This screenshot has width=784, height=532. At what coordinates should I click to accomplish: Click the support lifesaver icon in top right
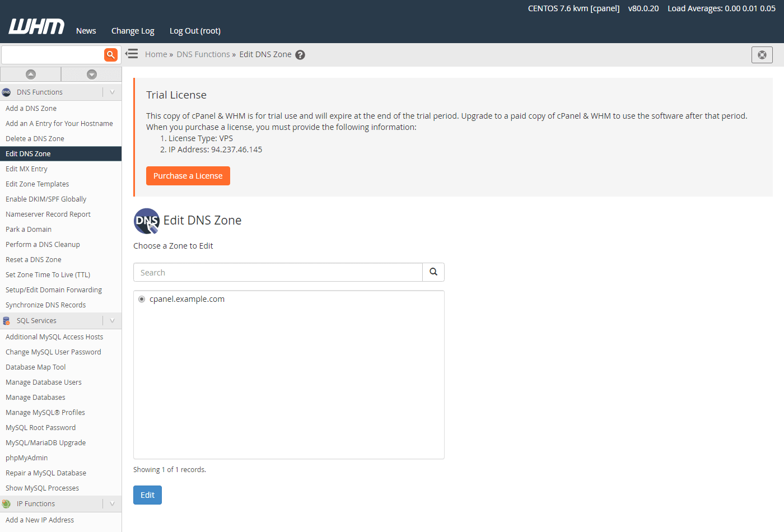(762, 55)
